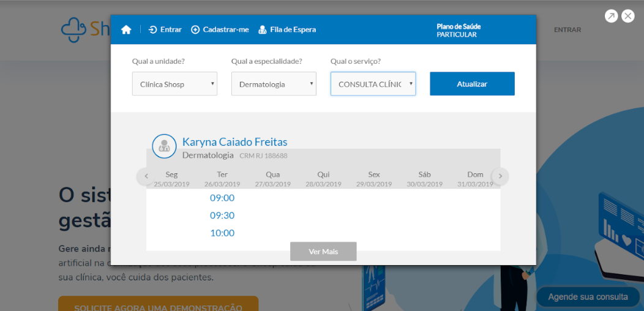
Task: Select the 09:00 time slot
Action: [x=222, y=198]
